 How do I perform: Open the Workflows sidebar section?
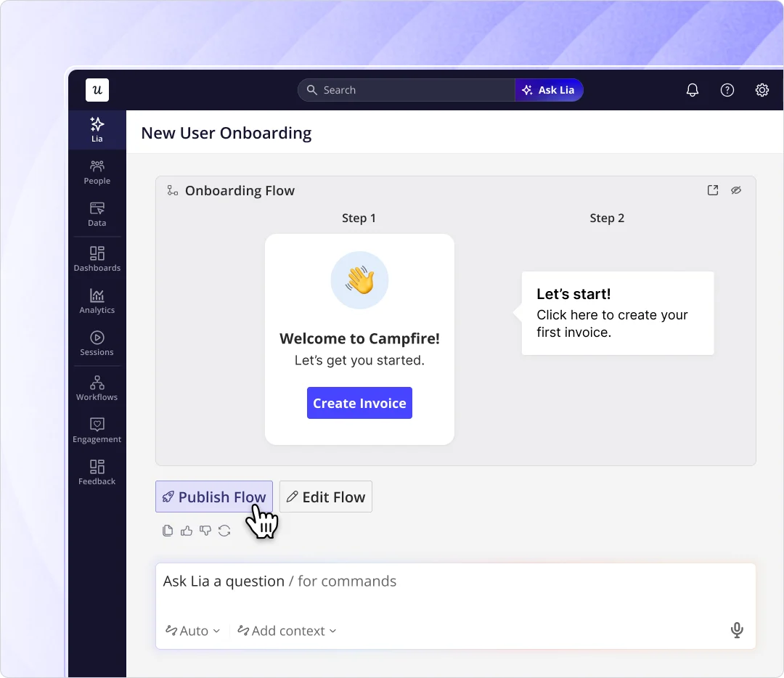97,388
